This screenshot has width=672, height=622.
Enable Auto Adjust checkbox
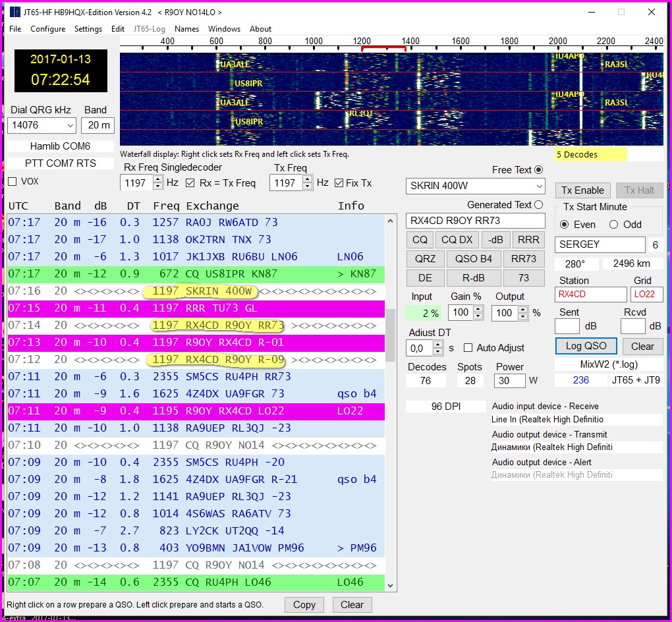(468, 348)
